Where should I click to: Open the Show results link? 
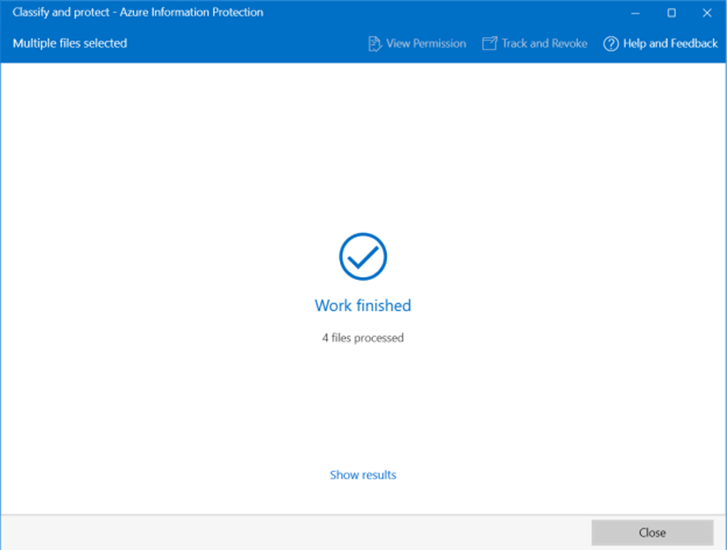tap(363, 475)
